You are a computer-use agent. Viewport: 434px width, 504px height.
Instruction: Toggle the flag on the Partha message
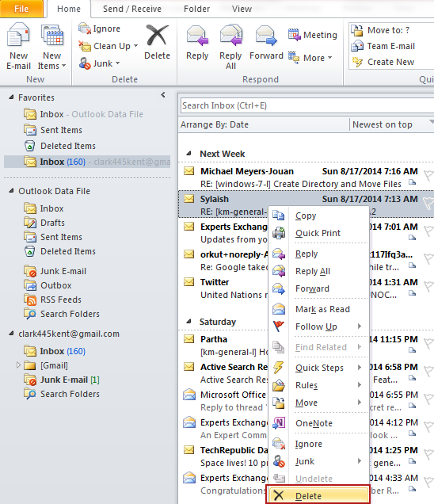[x=428, y=343]
